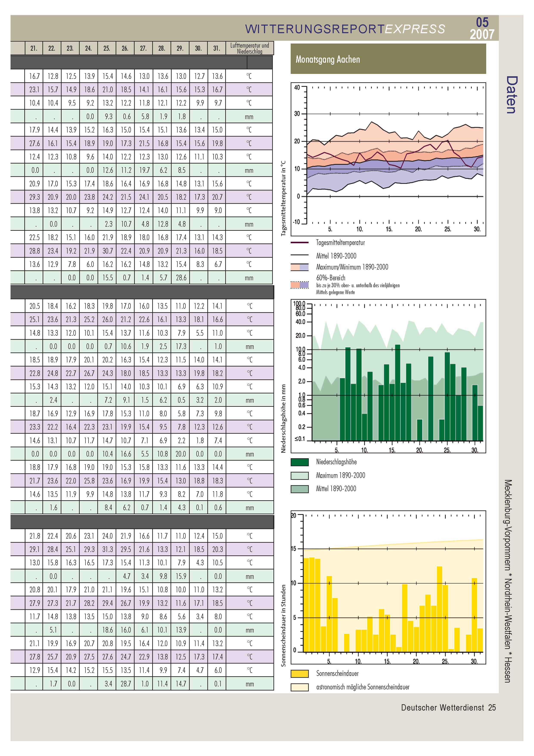Screen dimensions: 534x756
Task: Click the Tagesmitteltemperatur legend line sample
Action: pyautogui.click(x=300, y=242)
